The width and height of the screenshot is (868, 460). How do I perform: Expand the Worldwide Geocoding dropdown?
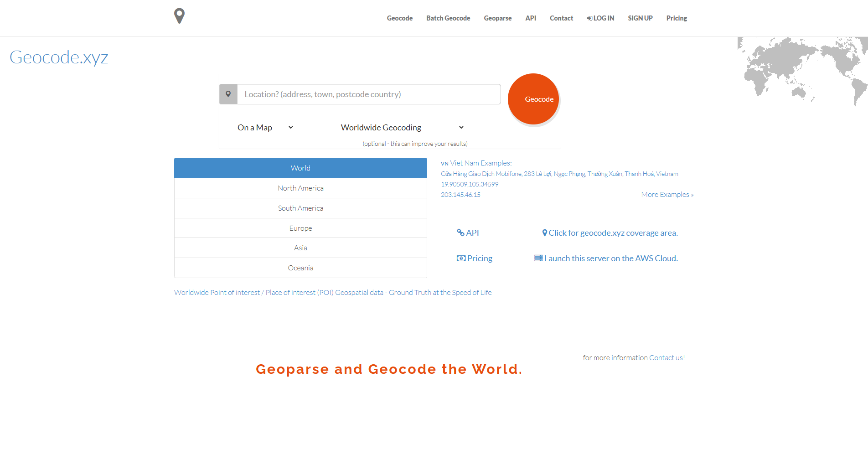[402, 128]
